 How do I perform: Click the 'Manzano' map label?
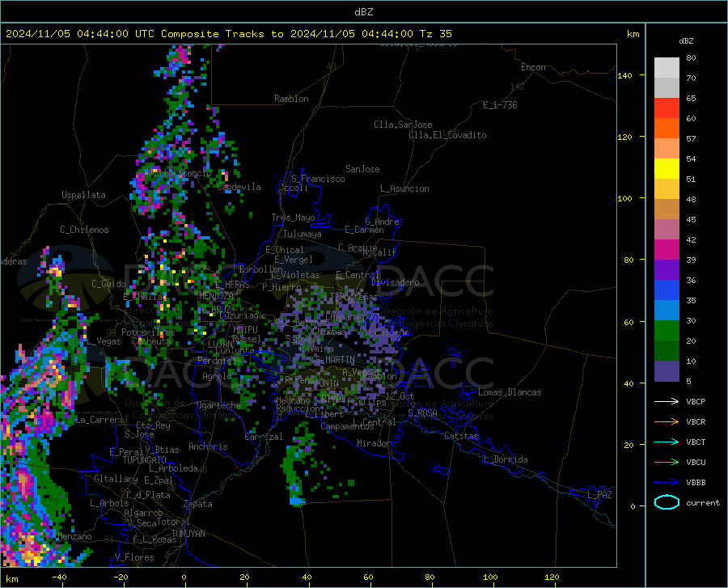click(x=74, y=536)
